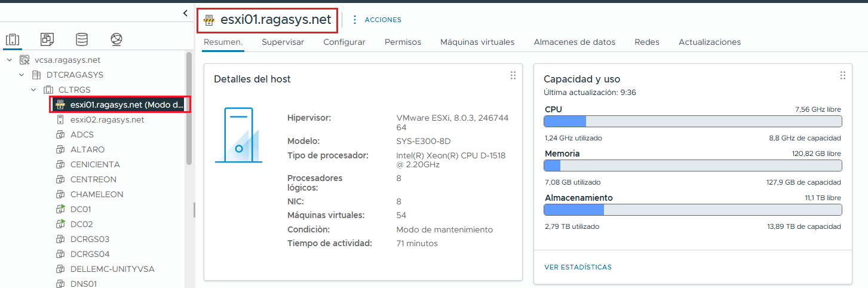Open the Almacenes de datos tab
The width and height of the screenshot is (868, 288).
pyautogui.click(x=575, y=42)
